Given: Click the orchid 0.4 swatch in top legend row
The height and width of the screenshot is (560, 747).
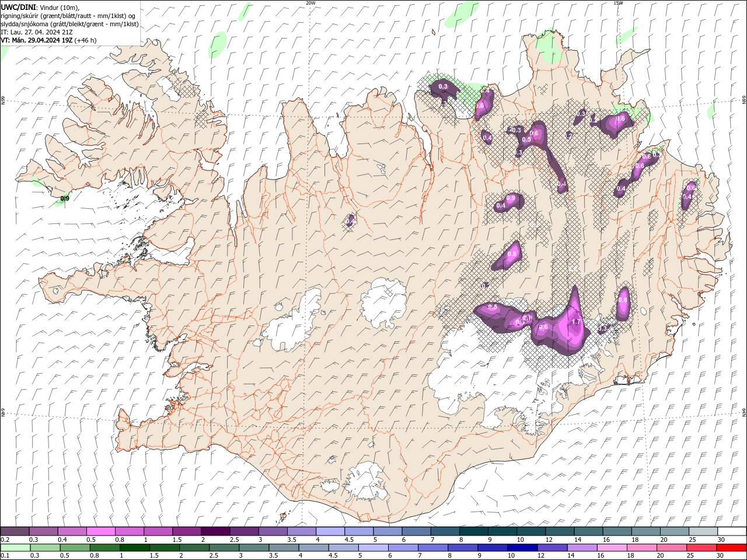Looking at the screenshot, I should click(x=72, y=531).
